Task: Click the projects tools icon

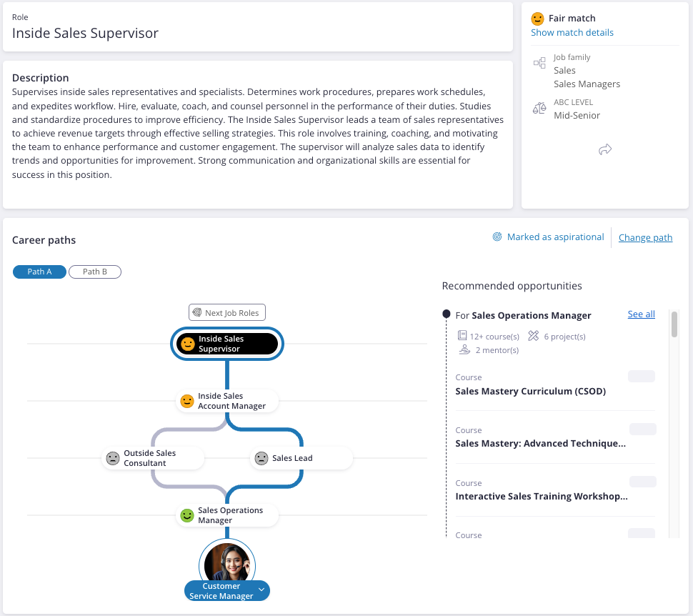Action: pyautogui.click(x=534, y=336)
